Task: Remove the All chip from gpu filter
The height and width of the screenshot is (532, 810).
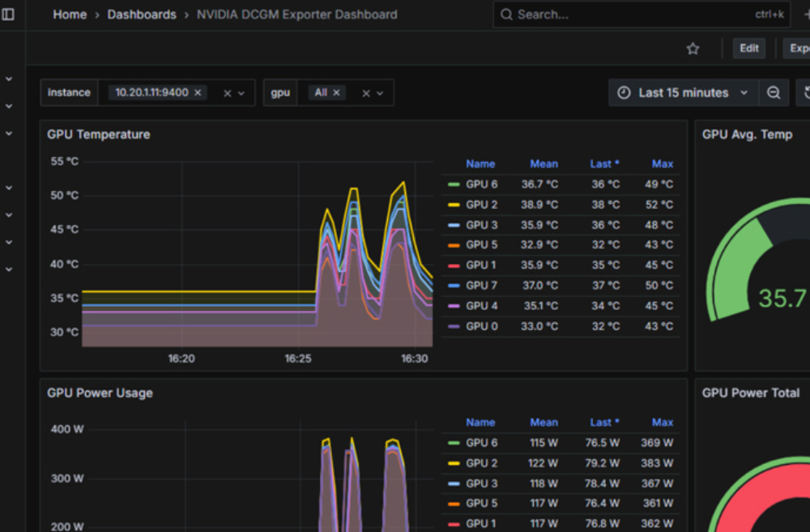Action: tap(336, 92)
